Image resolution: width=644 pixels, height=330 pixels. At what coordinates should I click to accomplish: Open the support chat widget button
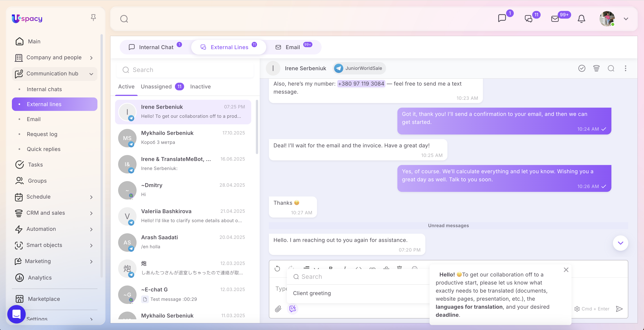16,314
